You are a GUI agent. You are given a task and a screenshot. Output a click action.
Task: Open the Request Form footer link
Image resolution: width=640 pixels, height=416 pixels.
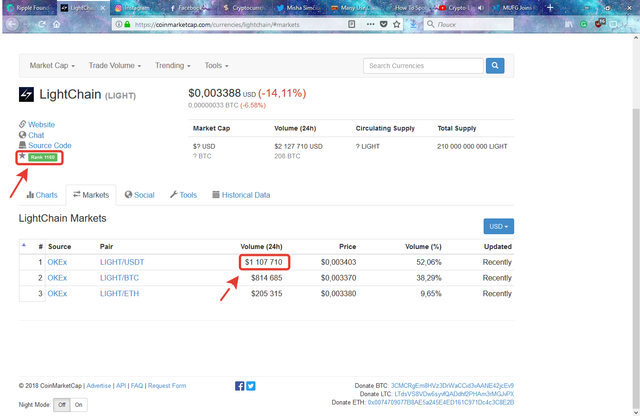(167, 386)
